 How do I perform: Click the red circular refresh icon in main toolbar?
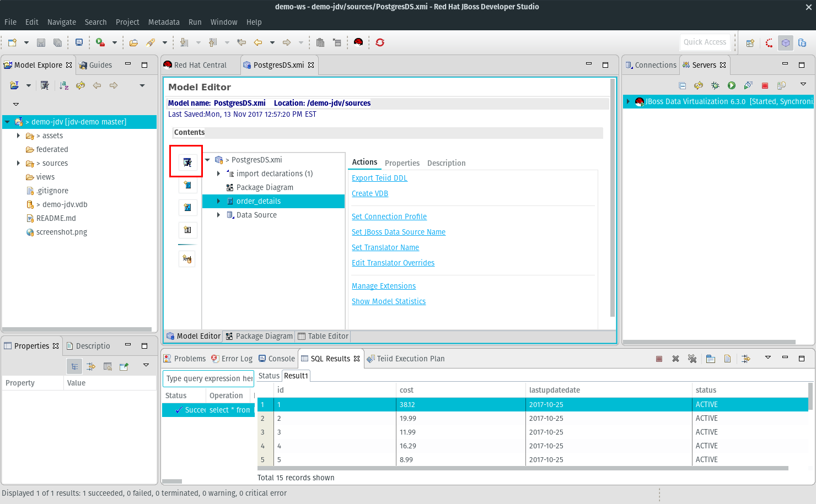pyautogui.click(x=380, y=42)
